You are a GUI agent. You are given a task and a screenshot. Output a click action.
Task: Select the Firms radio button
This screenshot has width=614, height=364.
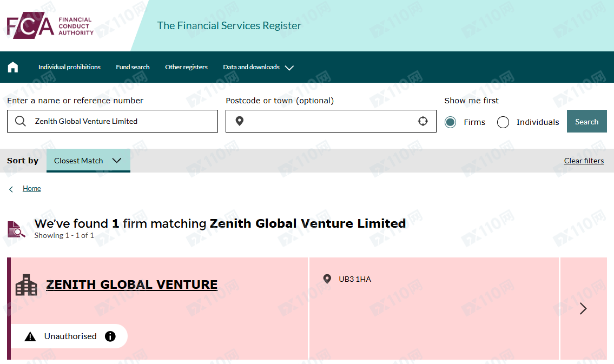(x=450, y=122)
